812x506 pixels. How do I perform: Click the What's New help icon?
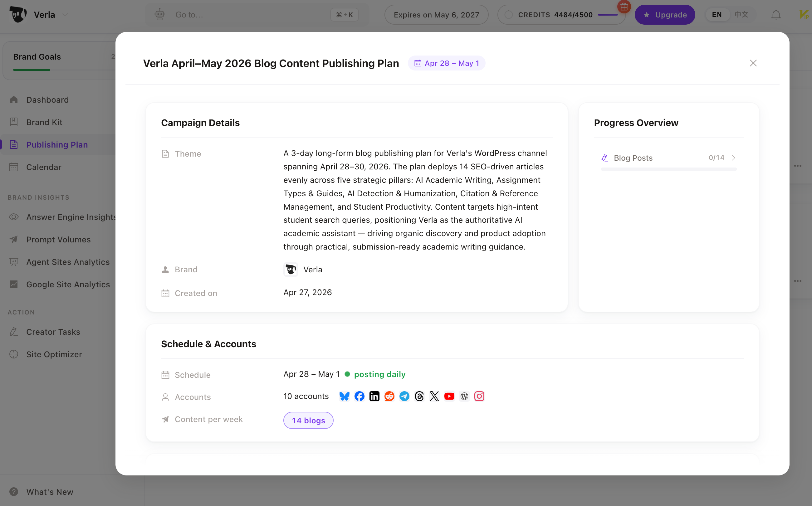point(14,492)
